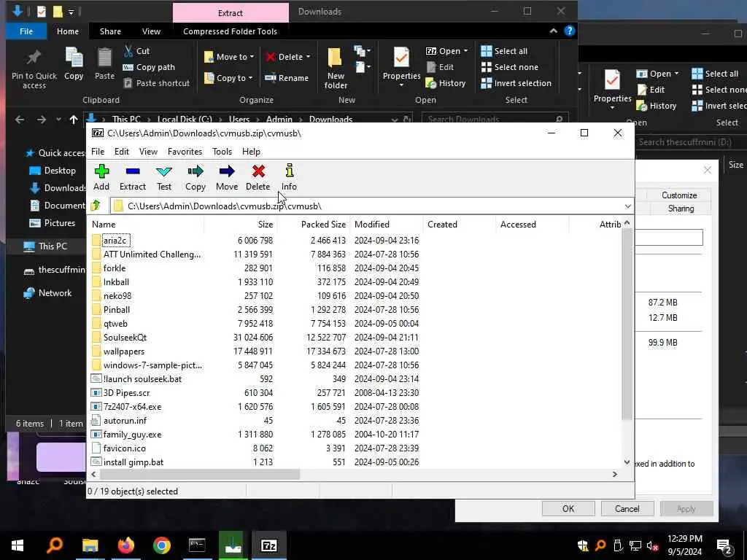Switch to the Share ribbon tab
This screenshot has height=560, width=747.
click(x=110, y=31)
